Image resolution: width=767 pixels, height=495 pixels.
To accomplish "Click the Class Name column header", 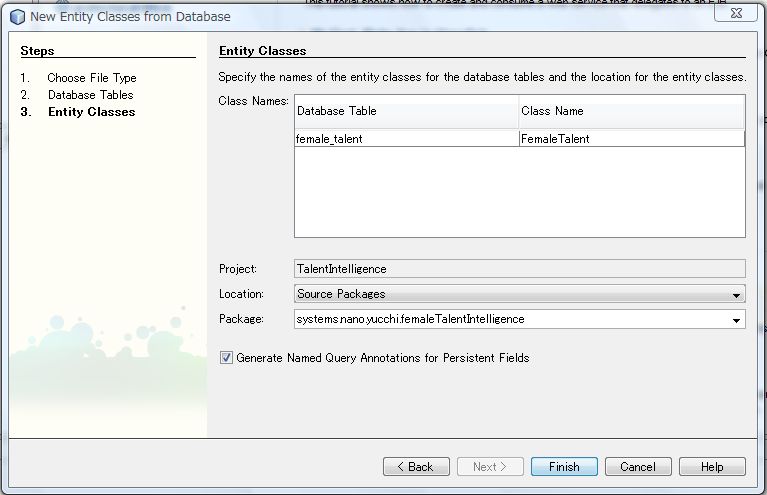I will tap(631, 112).
